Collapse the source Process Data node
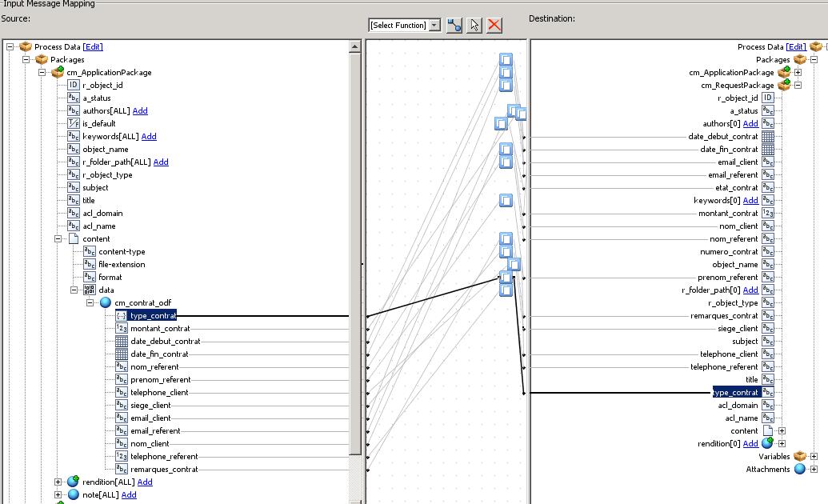 [x=10, y=46]
